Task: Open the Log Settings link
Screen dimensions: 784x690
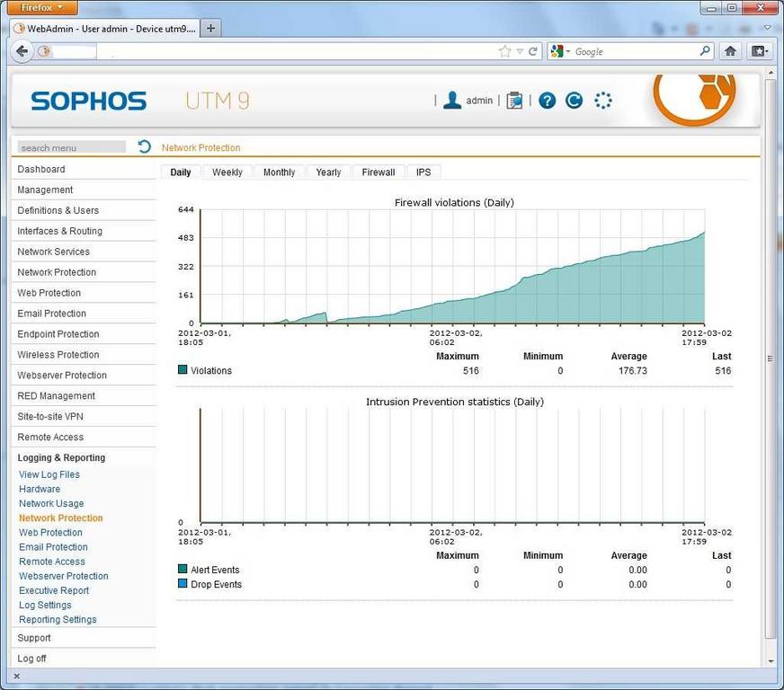Action: pyautogui.click(x=45, y=605)
